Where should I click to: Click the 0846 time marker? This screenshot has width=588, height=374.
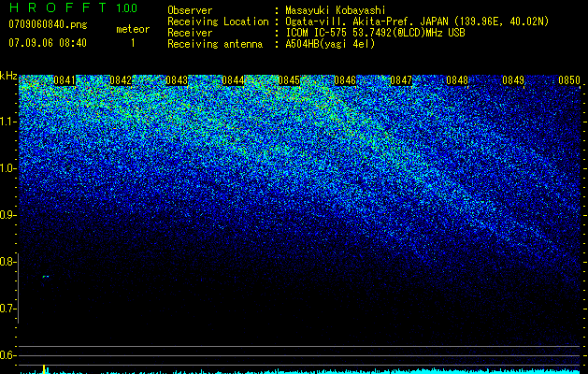pos(345,80)
